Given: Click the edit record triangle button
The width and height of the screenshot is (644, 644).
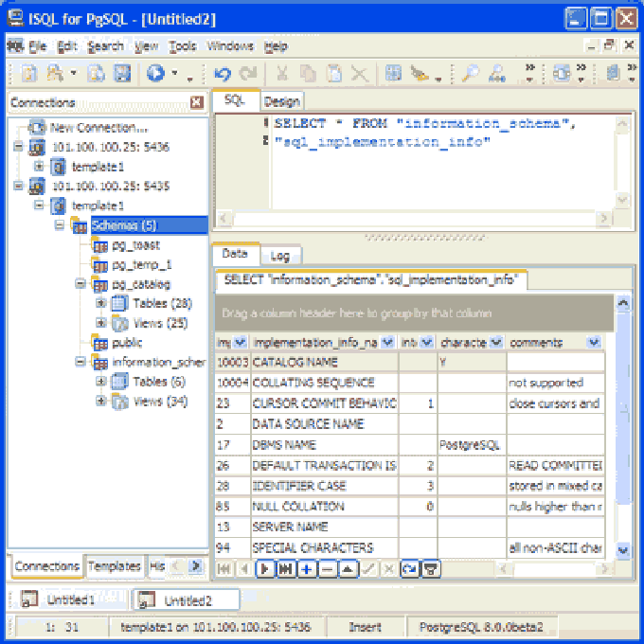Looking at the screenshot, I should 348,569.
